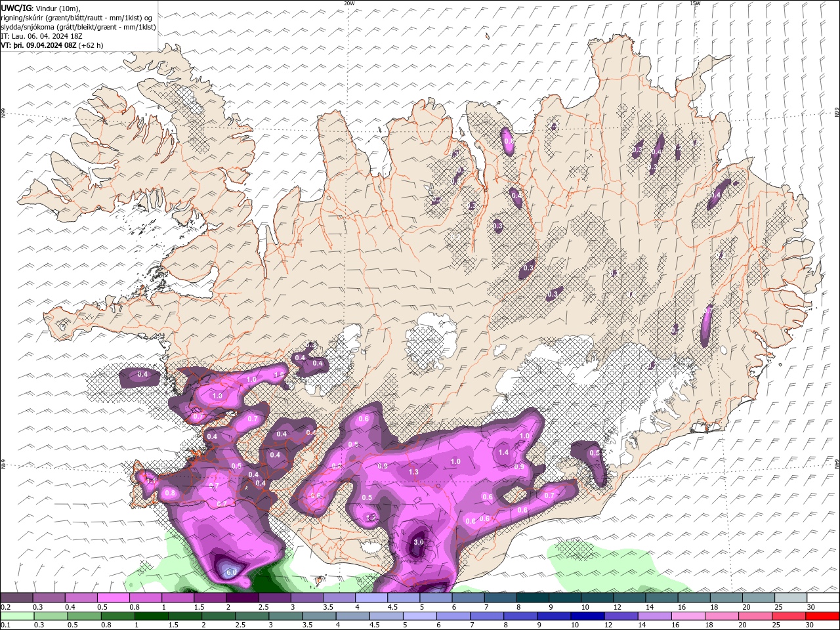Pick snow legend swatch between 2 and 2.5
Image resolution: width=840 pixels, height=630 pixels.
coord(242,598)
